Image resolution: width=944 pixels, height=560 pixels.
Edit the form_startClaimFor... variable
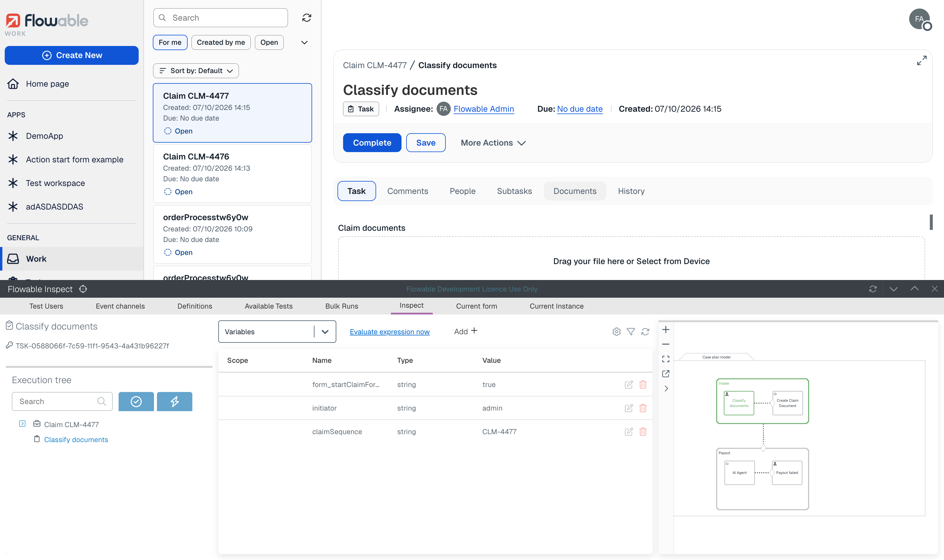(629, 385)
